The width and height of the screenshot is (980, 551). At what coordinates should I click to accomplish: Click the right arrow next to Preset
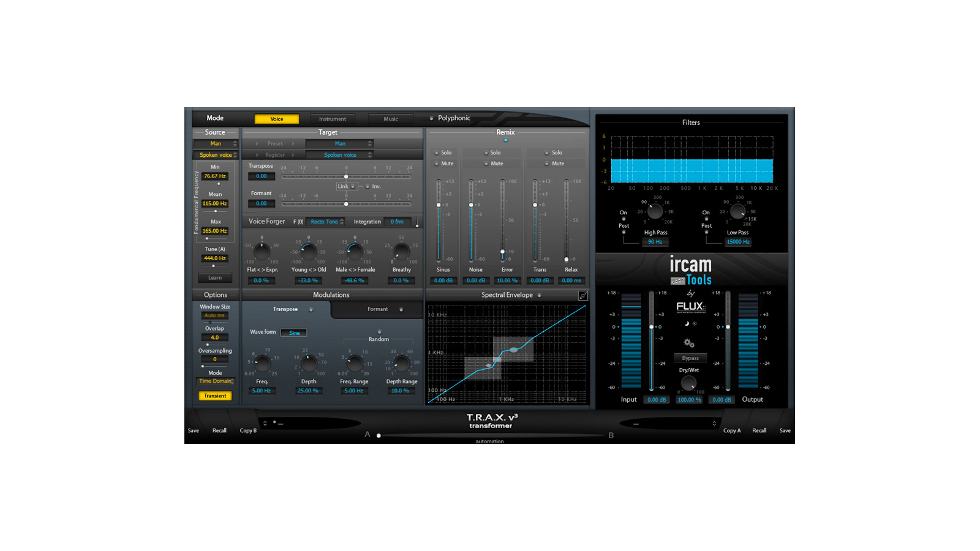293,144
